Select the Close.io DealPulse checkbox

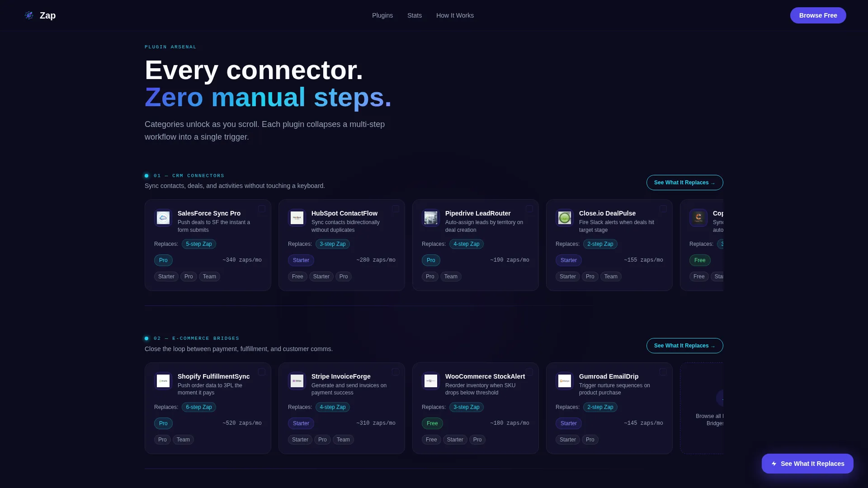pyautogui.click(x=663, y=209)
